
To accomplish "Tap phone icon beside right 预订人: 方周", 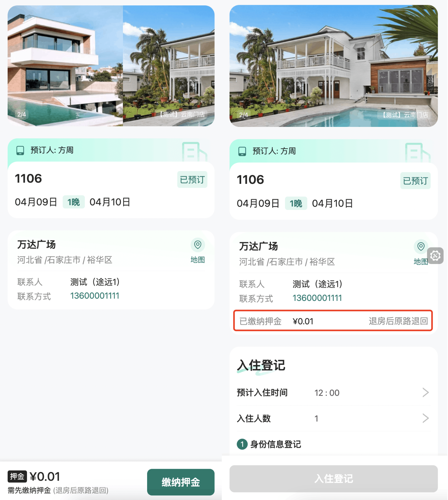I will 242,151.
